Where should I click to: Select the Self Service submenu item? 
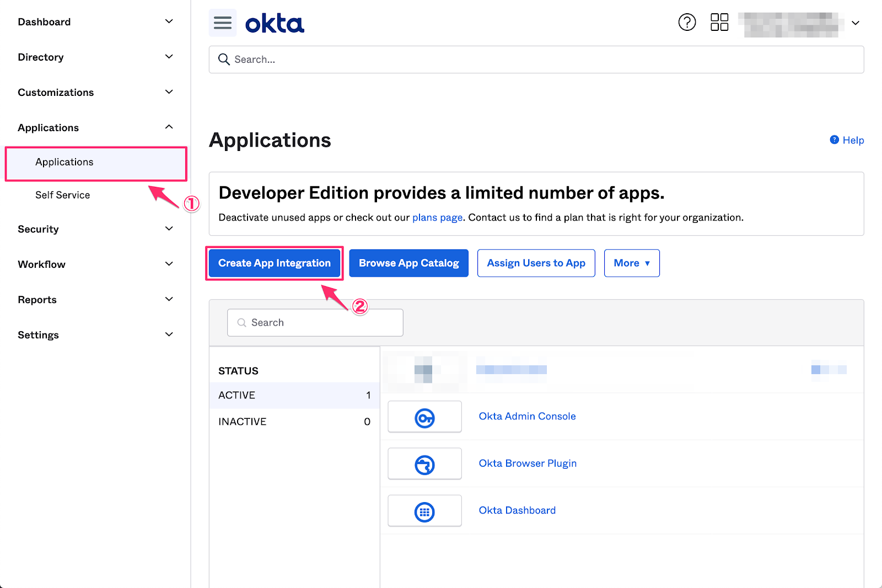pos(62,195)
